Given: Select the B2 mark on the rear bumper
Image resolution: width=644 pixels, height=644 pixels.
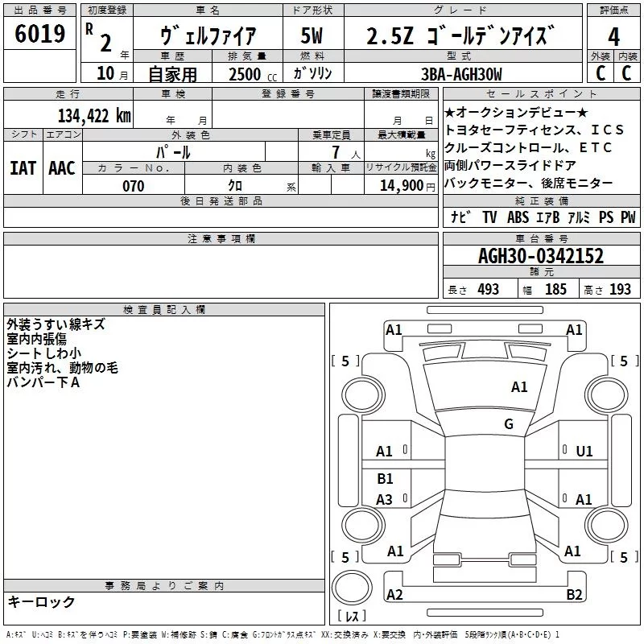Looking at the screenshot, I should click(x=574, y=594).
